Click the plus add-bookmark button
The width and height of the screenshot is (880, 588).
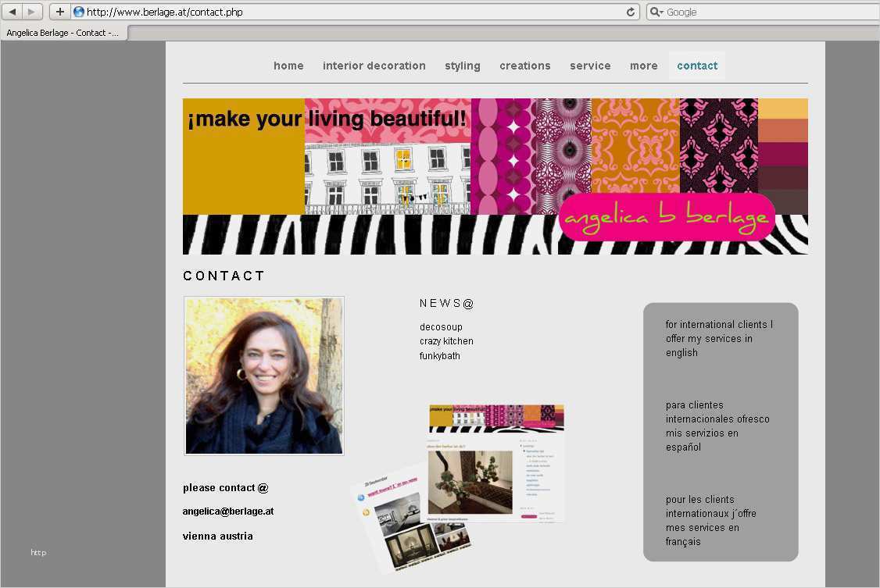click(59, 12)
